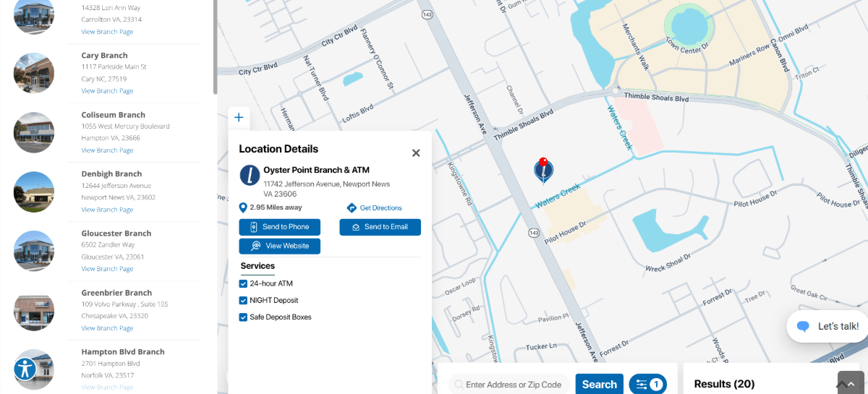The image size is (868, 394).
Task: Open the Let's talk chat bubble
Action: pyautogui.click(x=828, y=327)
